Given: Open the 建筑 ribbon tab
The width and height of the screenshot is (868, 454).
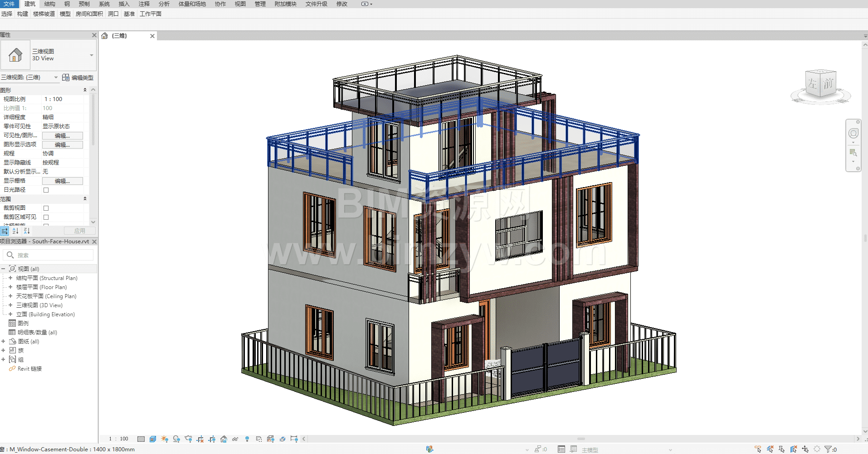Looking at the screenshot, I should click(30, 4).
